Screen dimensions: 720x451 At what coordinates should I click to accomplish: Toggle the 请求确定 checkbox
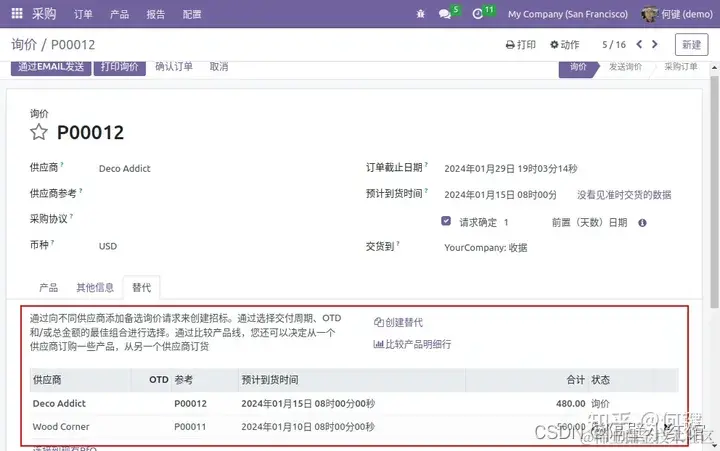[x=446, y=221]
